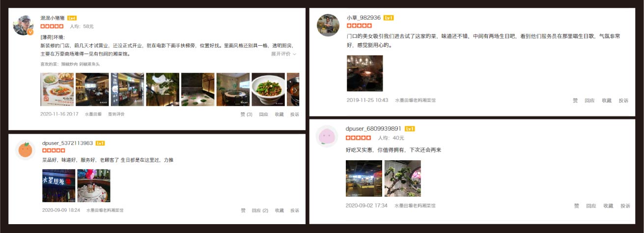Click Lv1 badge beside dpuser_5372113983

(x=100, y=143)
